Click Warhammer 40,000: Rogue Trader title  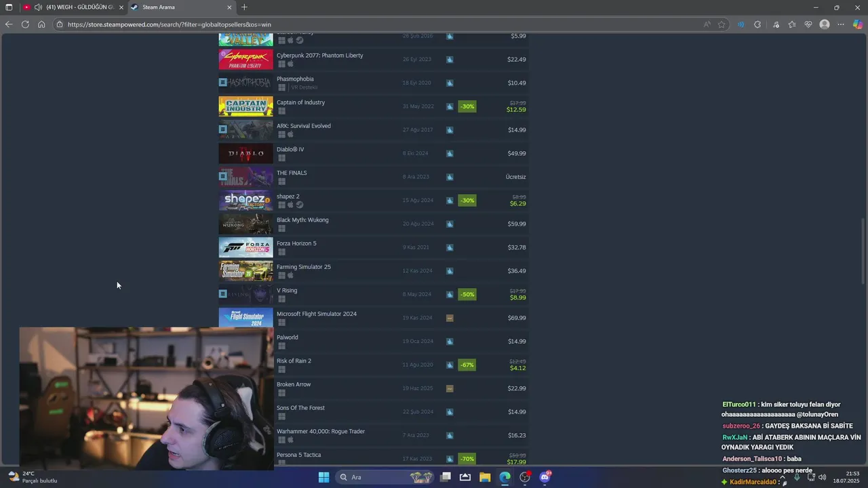pyautogui.click(x=321, y=431)
